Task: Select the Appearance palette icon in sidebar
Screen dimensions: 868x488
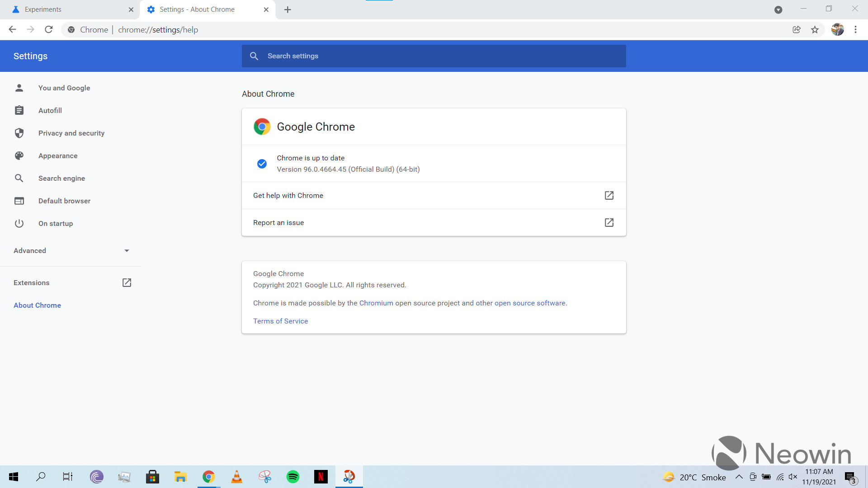Action: [x=19, y=155]
